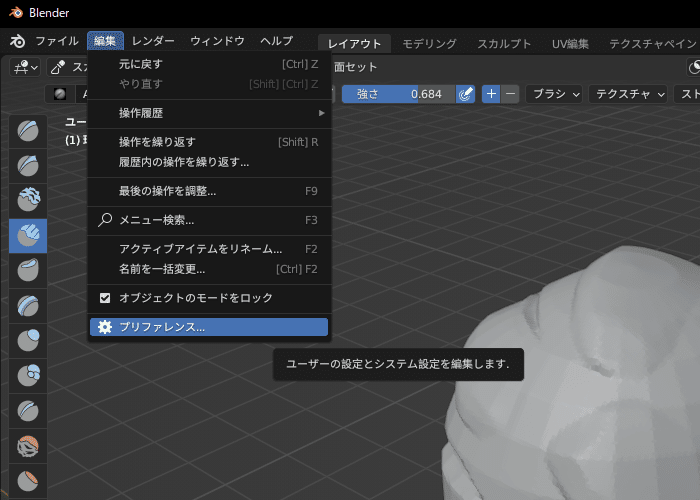Adjust the 強さ strength slider
Viewport: 700px width, 500px height.
click(x=398, y=94)
